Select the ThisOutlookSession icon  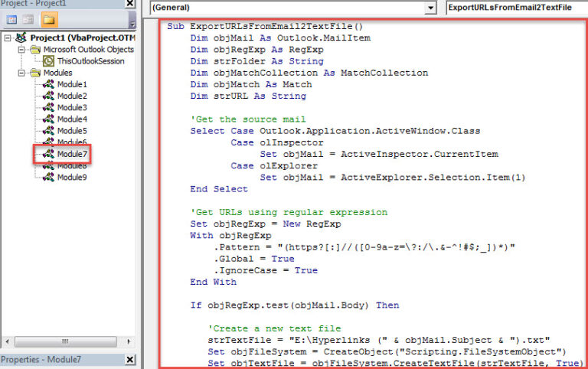click(49, 61)
